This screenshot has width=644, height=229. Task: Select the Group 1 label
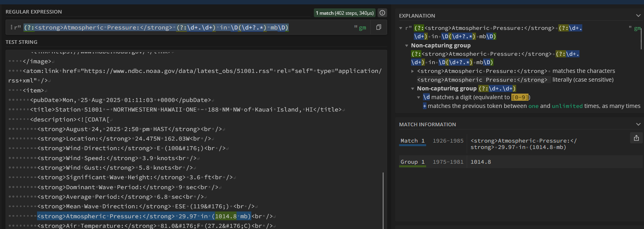click(x=412, y=162)
